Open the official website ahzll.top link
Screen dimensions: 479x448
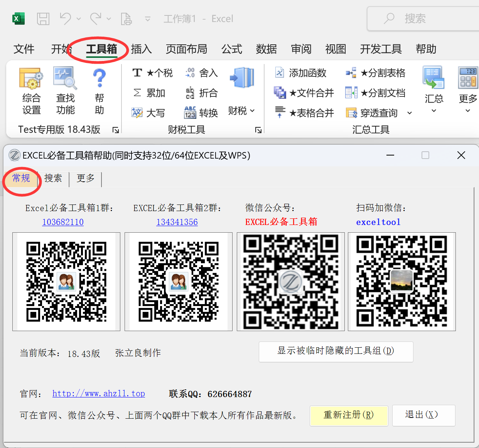[99, 394]
